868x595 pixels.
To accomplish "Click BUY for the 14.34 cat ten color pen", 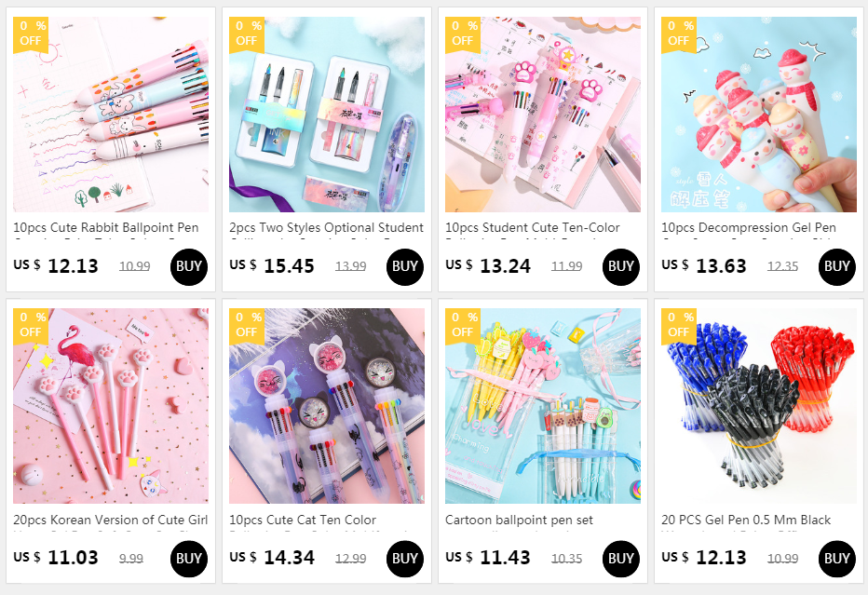I will [x=404, y=559].
